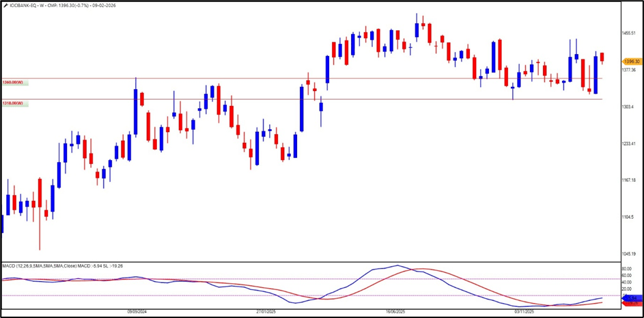Click the 1377.36 price axis label

click(x=629, y=70)
